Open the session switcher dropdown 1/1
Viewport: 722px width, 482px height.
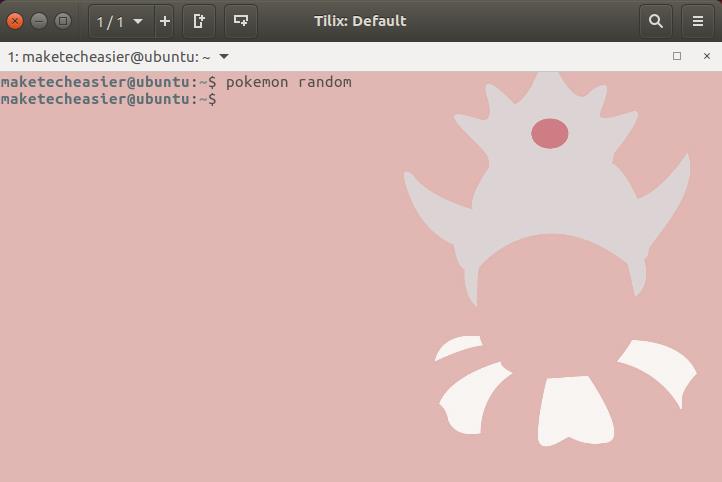click(x=121, y=21)
